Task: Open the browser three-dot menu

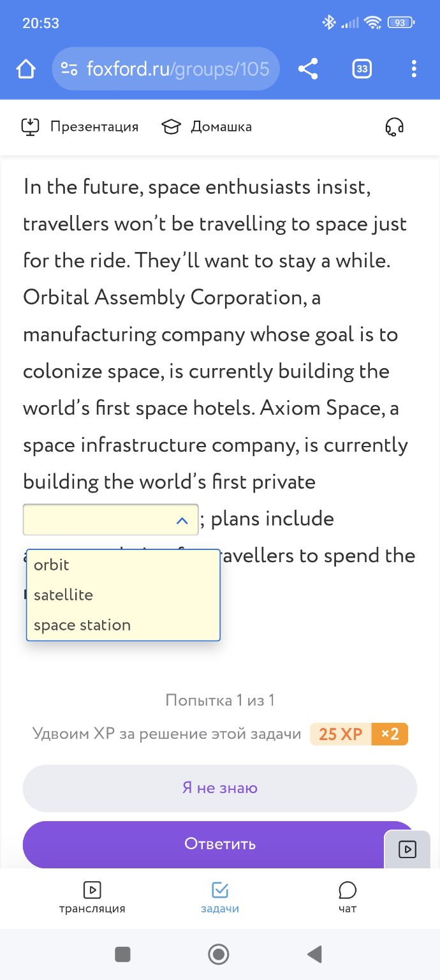Action: coord(414,69)
